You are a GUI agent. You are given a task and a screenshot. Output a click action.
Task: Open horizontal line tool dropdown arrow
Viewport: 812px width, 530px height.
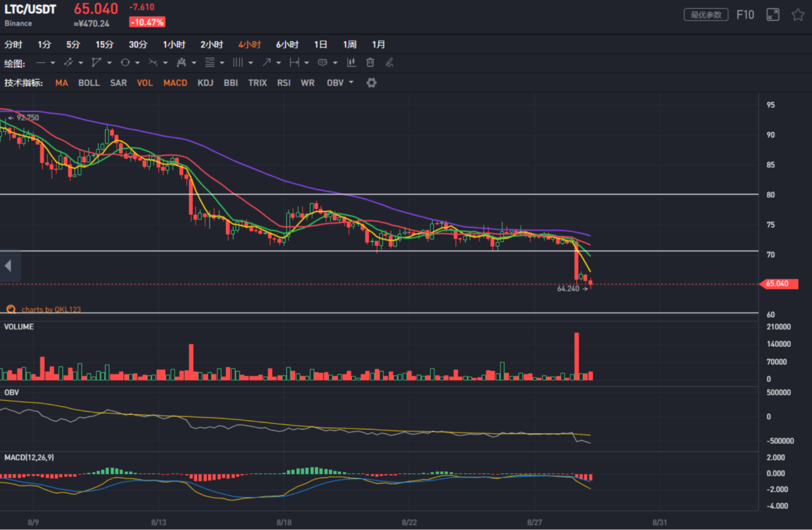53,63
